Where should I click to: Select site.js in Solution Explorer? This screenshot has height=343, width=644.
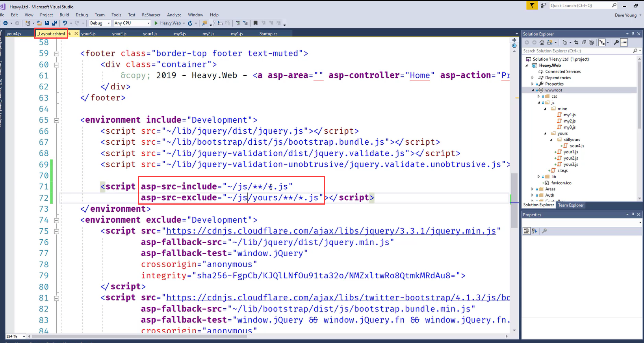pyautogui.click(x=562, y=171)
